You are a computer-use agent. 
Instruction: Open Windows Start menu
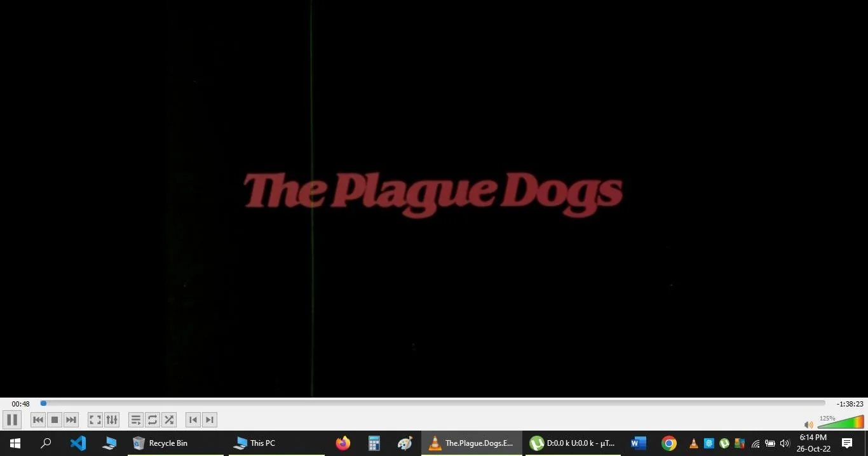point(15,443)
